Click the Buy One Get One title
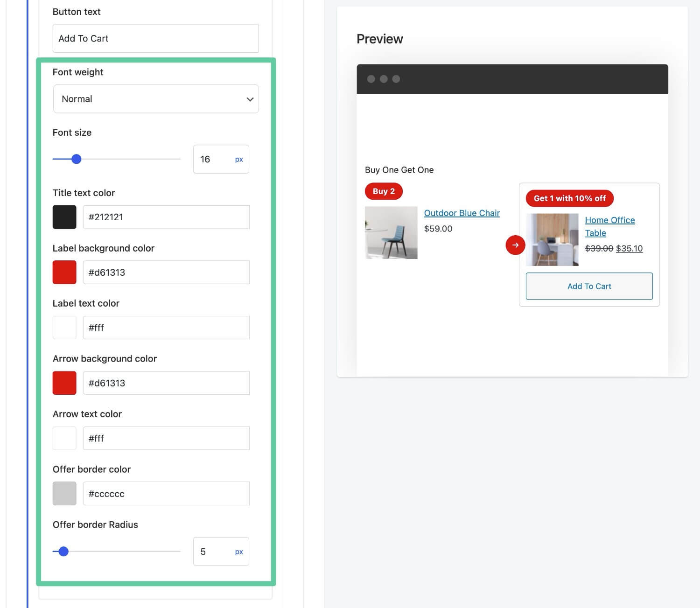 tap(399, 170)
